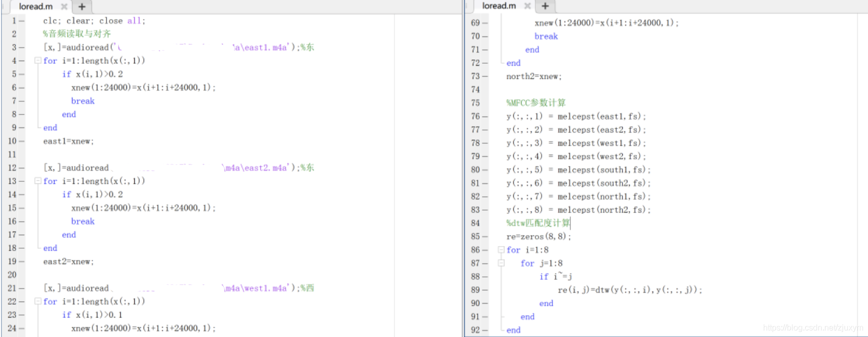Viewport: 868px width, 337px height.
Task: Add a new tab in left editor pane
Action: point(82,7)
